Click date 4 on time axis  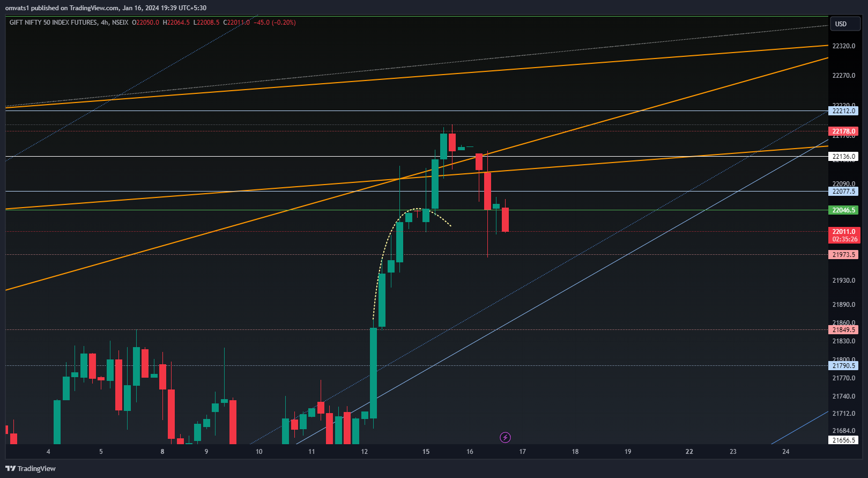pos(48,452)
